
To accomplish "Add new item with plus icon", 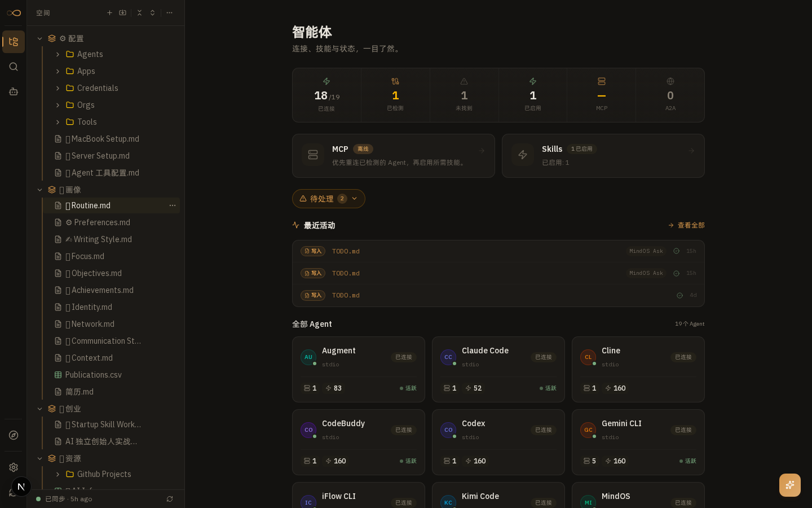I will pyautogui.click(x=110, y=12).
